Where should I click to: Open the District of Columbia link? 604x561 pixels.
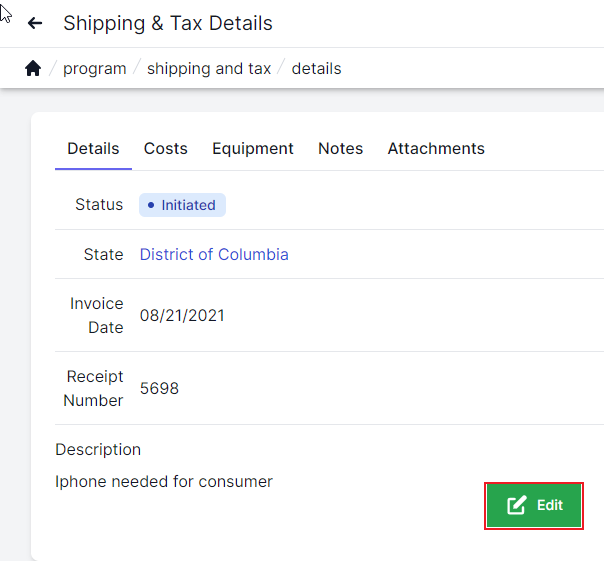click(214, 255)
